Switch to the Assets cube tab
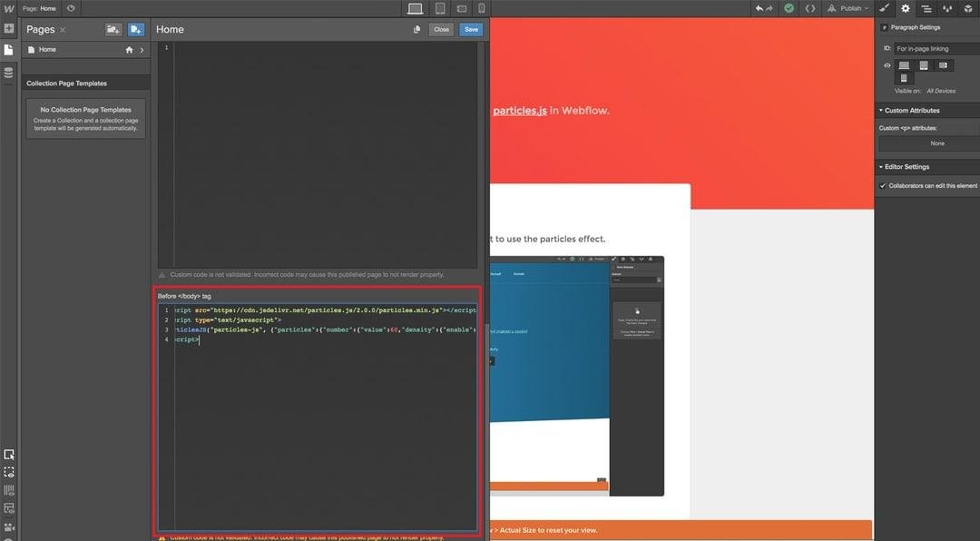Viewport: 980px width, 541px height. tap(968, 9)
